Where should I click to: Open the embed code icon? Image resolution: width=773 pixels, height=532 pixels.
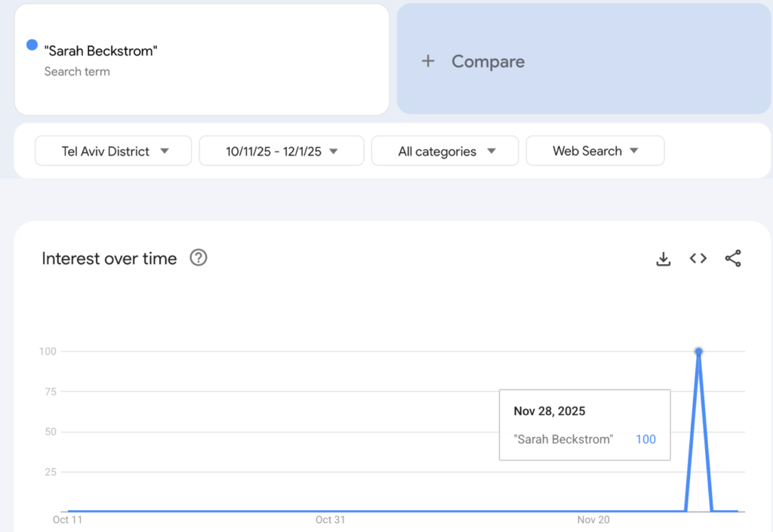coord(698,259)
